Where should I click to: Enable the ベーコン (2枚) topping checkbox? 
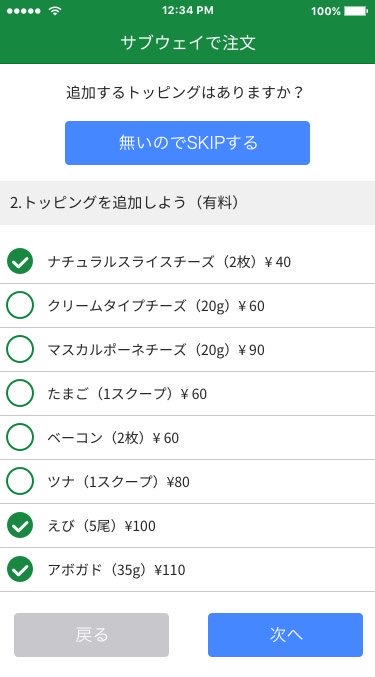[20, 437]
